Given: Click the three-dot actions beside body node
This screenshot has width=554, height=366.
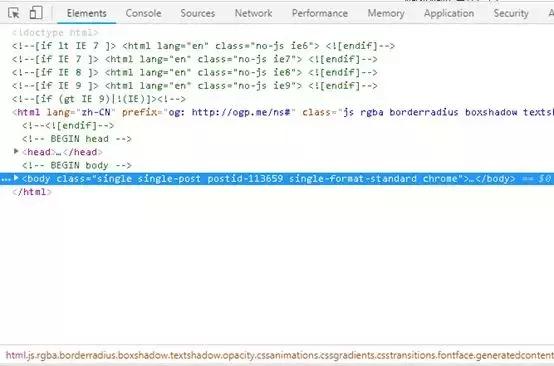Looking at the screenshot, I should coord(6,179).
